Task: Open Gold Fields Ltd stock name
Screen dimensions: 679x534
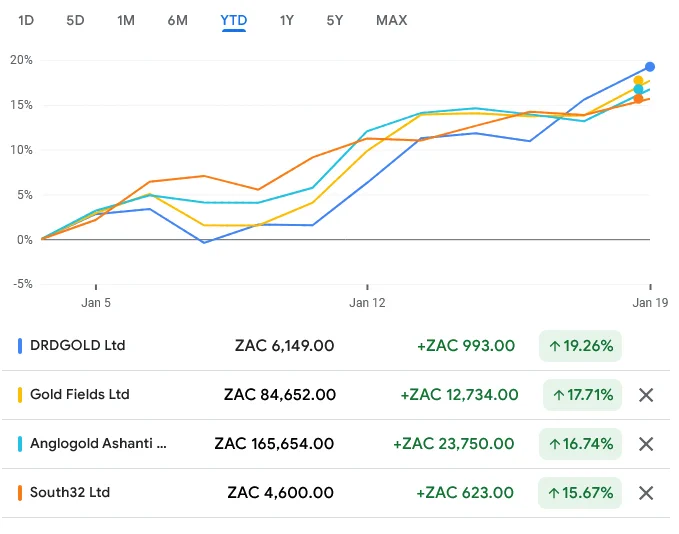Action: coord(80,394)
